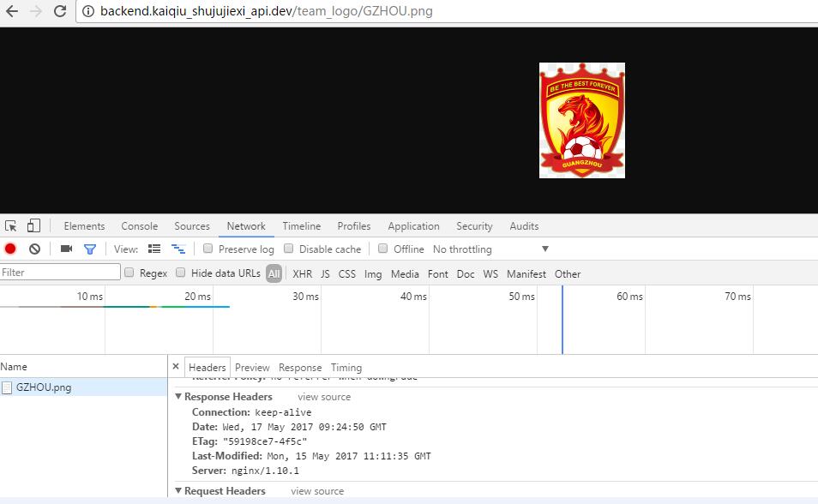
Task: Check the Disable cache option
Action: click(x=289, y=249)
